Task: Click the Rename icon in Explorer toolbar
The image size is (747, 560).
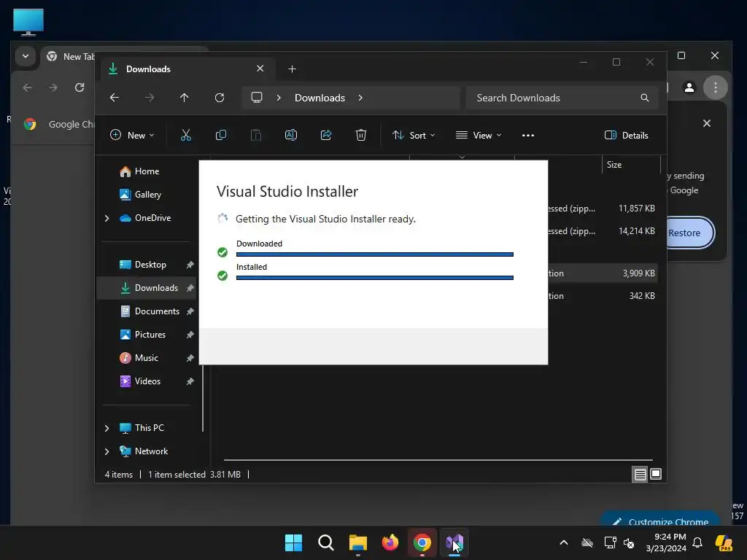Action: [290, 135]
